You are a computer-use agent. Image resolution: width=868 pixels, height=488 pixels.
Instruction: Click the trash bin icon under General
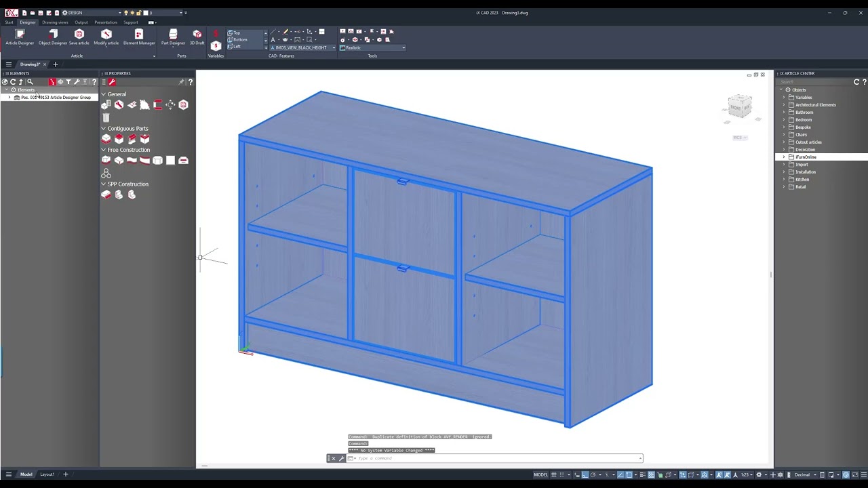click(x=106, y=117)
